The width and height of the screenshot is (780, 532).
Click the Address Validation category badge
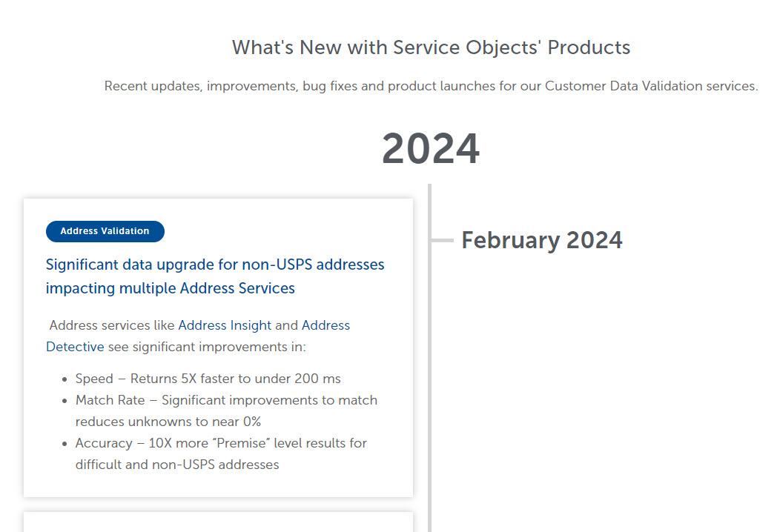click(x=105, y=231)
